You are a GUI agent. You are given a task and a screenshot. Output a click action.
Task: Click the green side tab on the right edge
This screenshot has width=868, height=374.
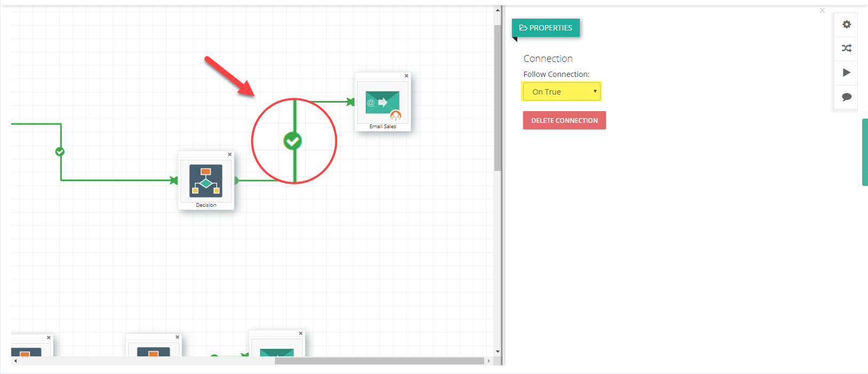(865, 152)
